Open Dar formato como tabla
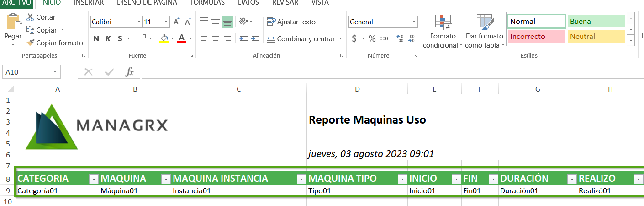This screenshot has width=644, height=206. point(485,31)
